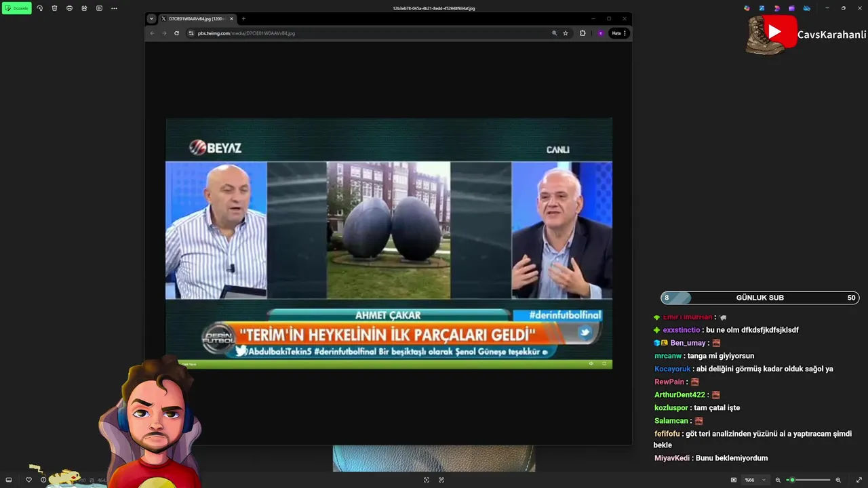Print the image via the printer icon

coord(69,8)
